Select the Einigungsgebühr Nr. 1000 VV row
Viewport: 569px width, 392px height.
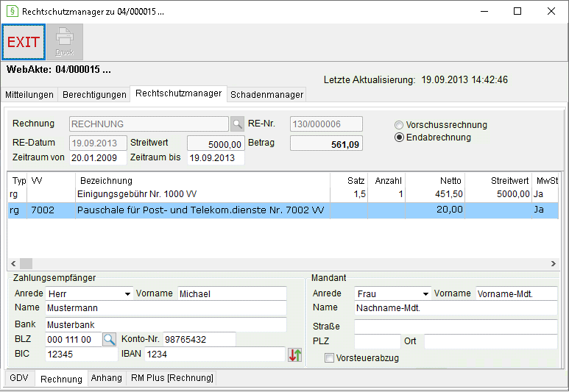pos(283,194)
